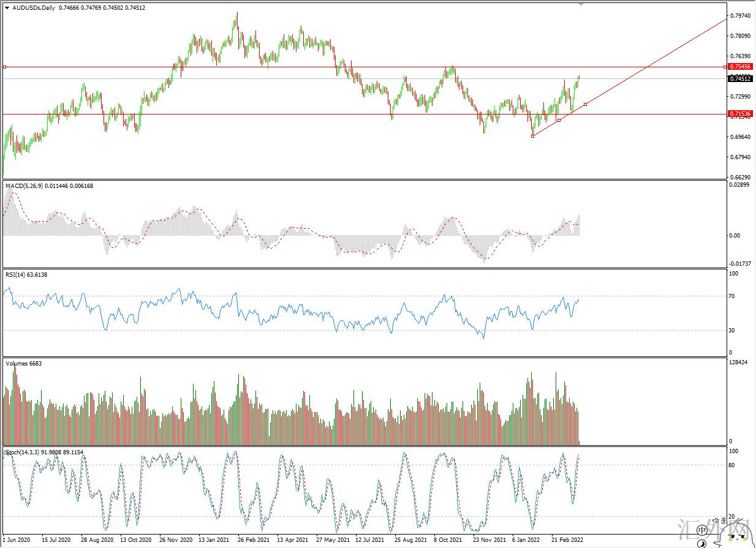
Task: Click the 26 Feb 2021 date on time axis
Action: coord(254,540)
